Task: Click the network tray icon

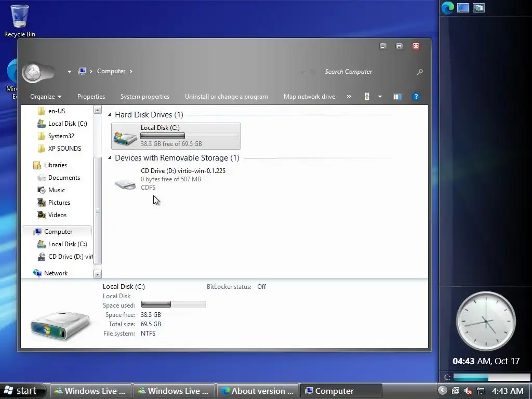Action: click(x=481, y=391)
